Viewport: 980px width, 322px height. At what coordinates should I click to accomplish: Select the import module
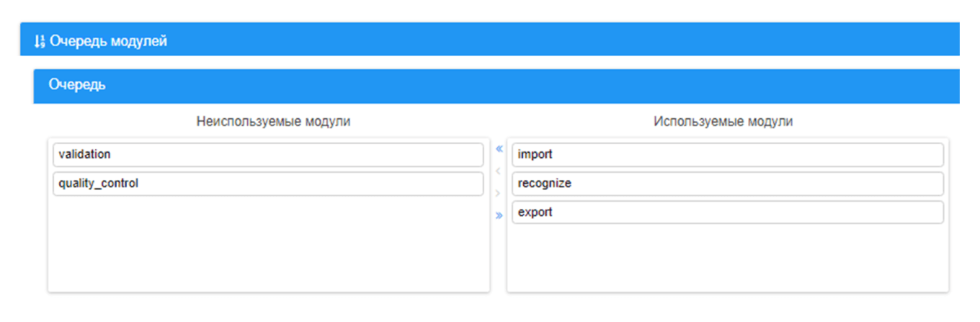coord(727,154)
